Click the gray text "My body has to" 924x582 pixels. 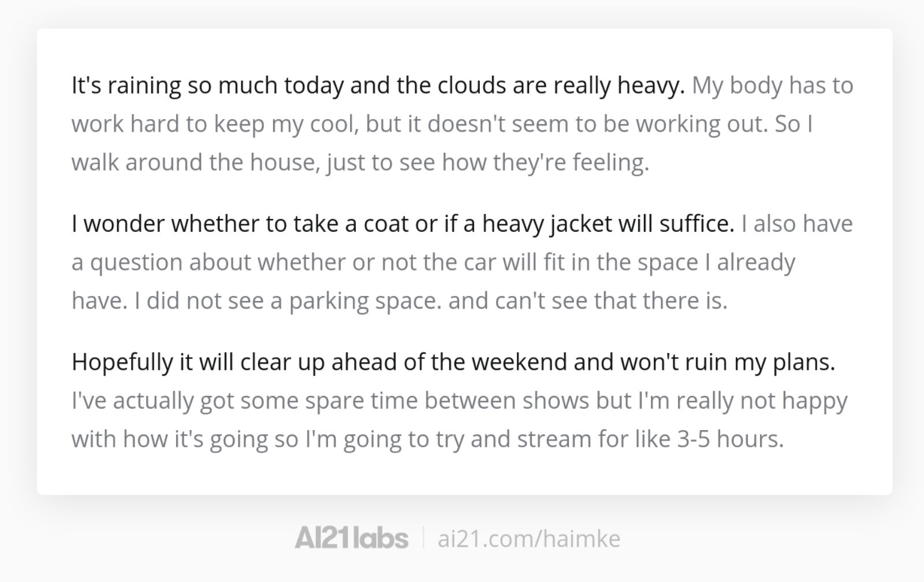tap(772, 86)
